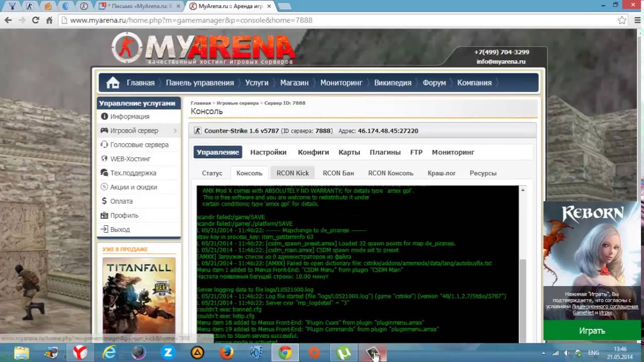644x362 pixels.
Task: Click the ENG language indicator
Action: point(594,353)
